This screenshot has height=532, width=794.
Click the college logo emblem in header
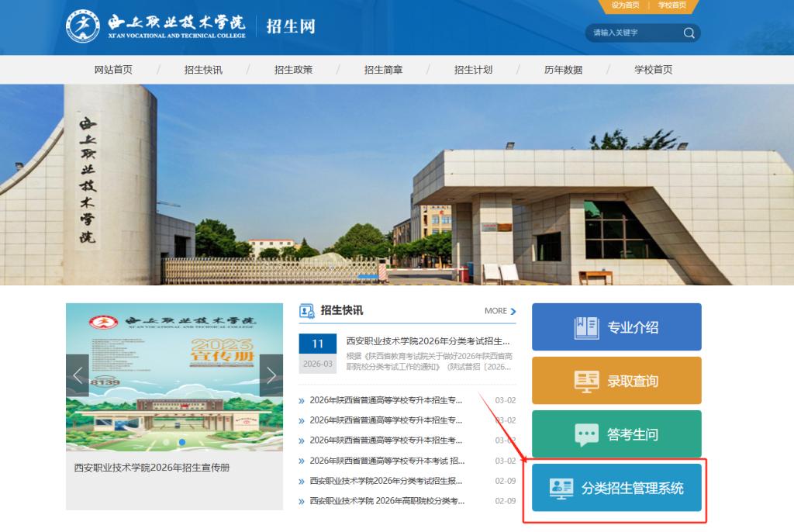[x=82, y=28]
